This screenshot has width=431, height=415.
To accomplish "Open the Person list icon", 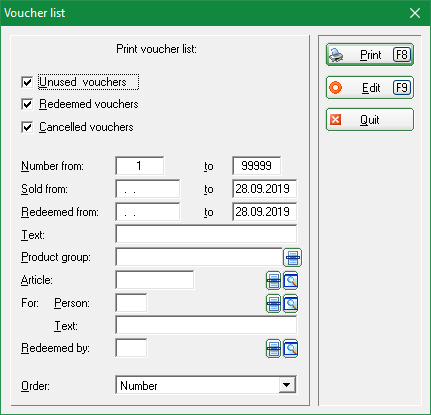I will coord(273,304).
